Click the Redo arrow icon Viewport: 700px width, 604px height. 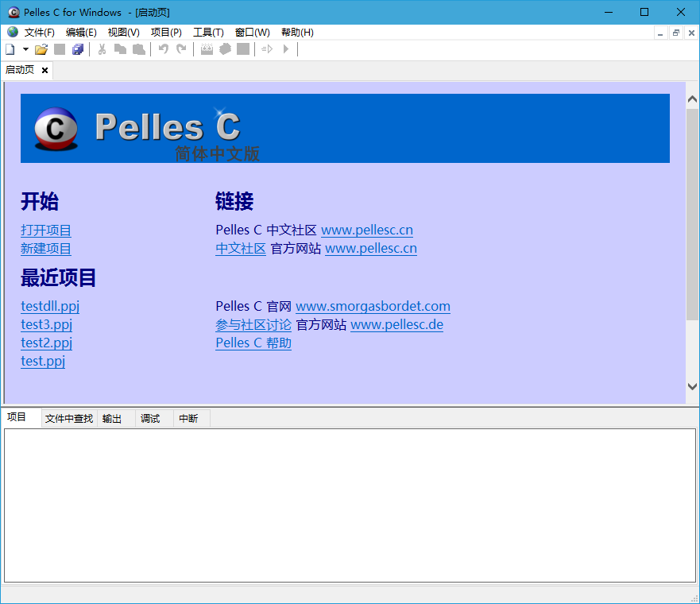181,49
